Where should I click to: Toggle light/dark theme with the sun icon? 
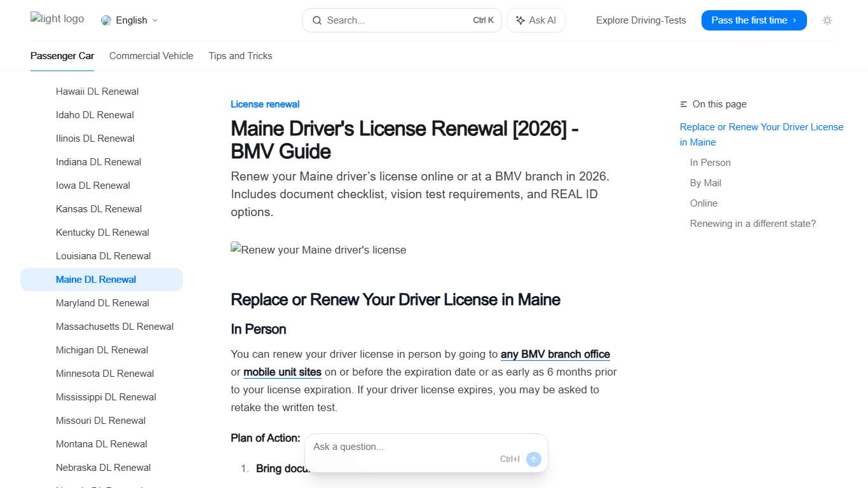[x=827, y=20]
